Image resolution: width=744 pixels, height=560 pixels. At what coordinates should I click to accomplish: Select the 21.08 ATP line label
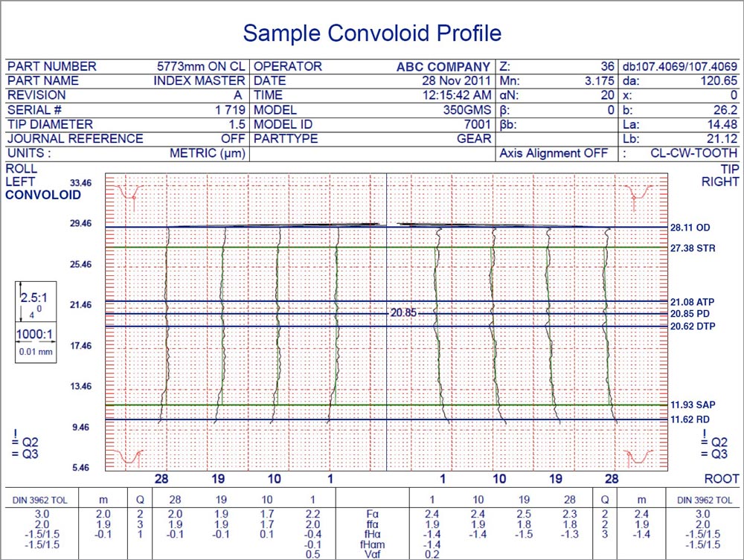click(692, 302)
